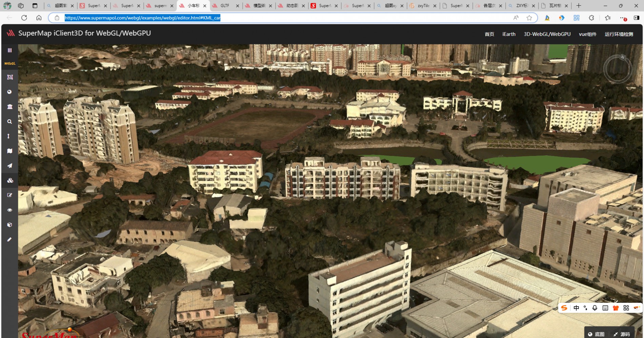
Task: Open the vue组件 menu item
Action: point(587,34)
